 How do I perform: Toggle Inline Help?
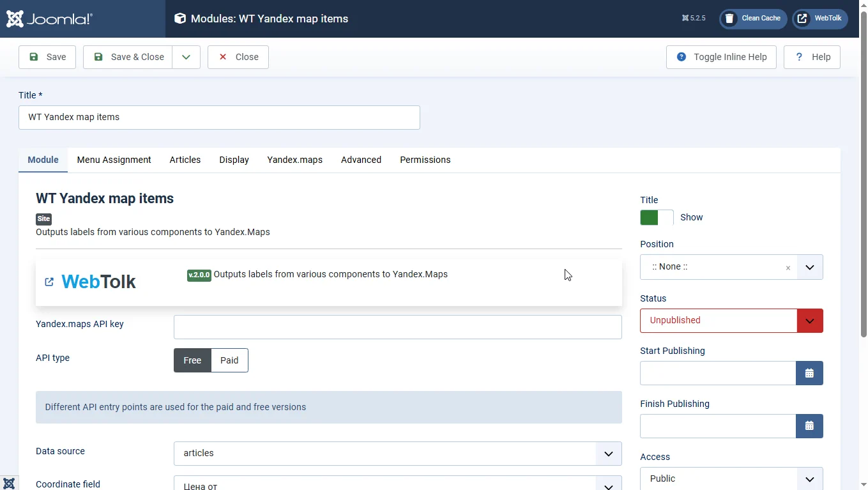coord(721,57)
